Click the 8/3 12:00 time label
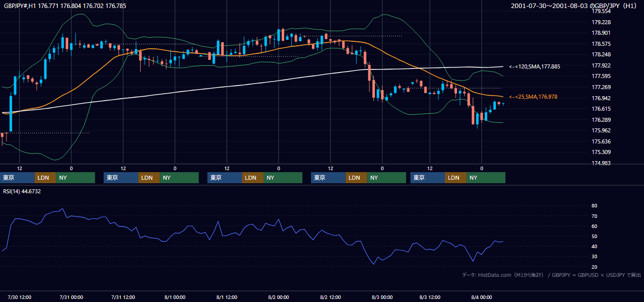 coord(430,297)
